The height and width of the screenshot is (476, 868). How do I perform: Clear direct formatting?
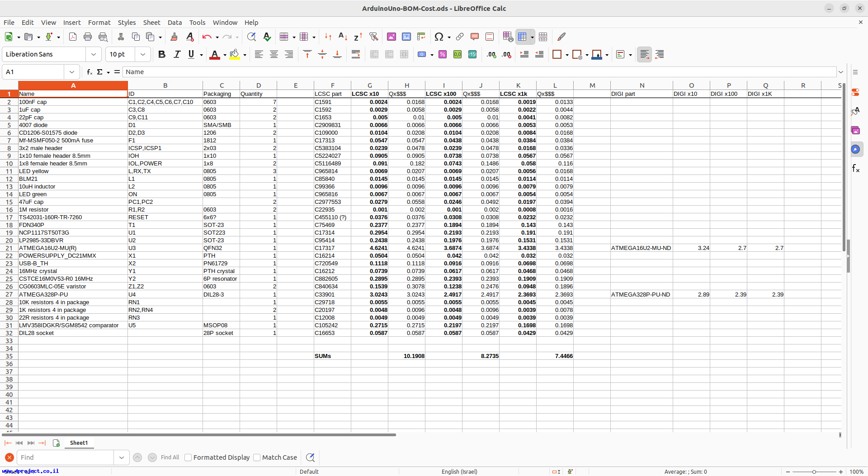(x=190, y=37)
